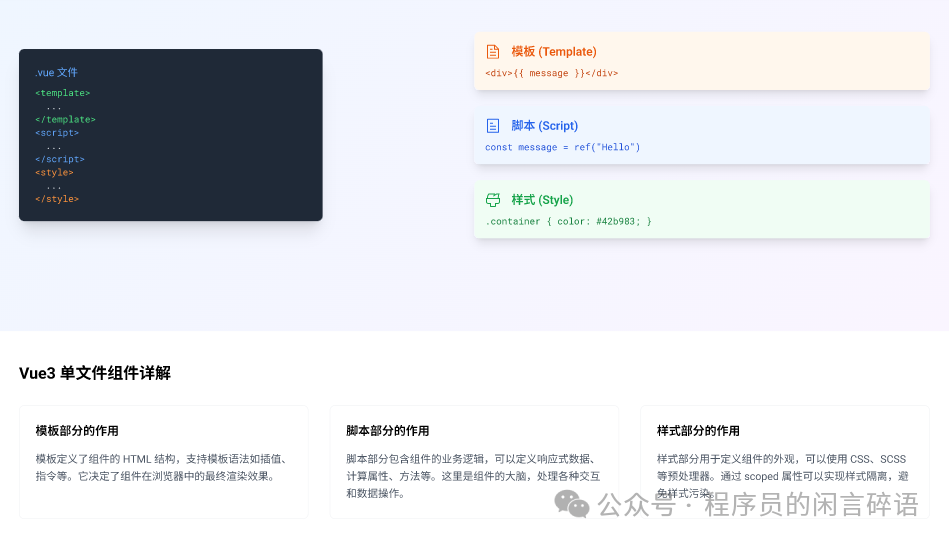Click the opening <style> tag line
This screenshot has height=543, width=949.
coord(54,173)
